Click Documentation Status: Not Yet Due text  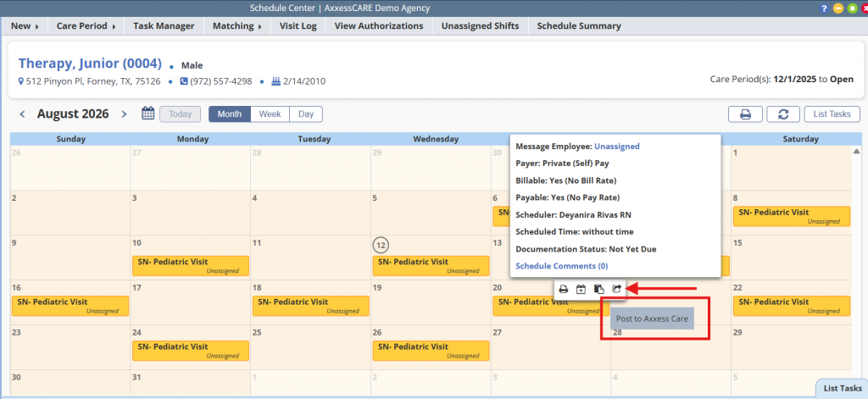click(x=586, y=250)
